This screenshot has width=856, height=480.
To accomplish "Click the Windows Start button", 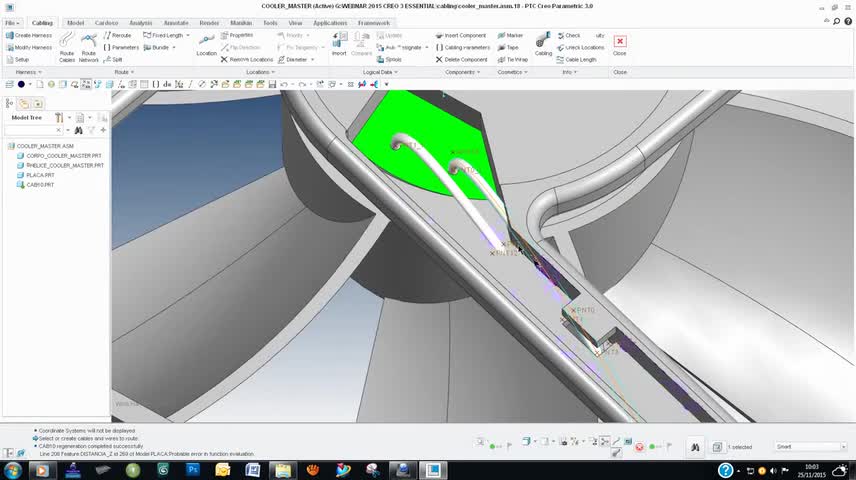I will [x=13, y=470].
